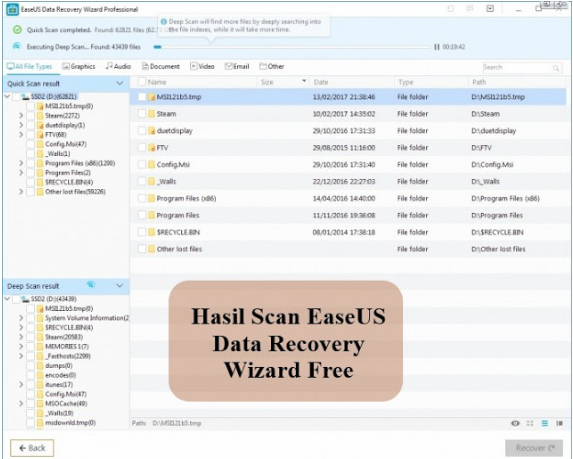This screenshot has width=573, height=459.
Task: Expand Steam(2272) in Quick Scan tree
Action: [21, 115]
